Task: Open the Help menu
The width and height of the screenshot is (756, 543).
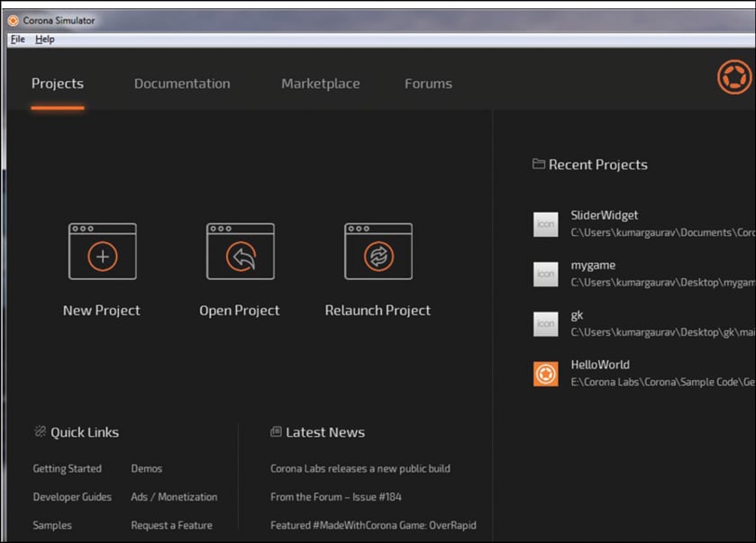Action: pos(45,40)
